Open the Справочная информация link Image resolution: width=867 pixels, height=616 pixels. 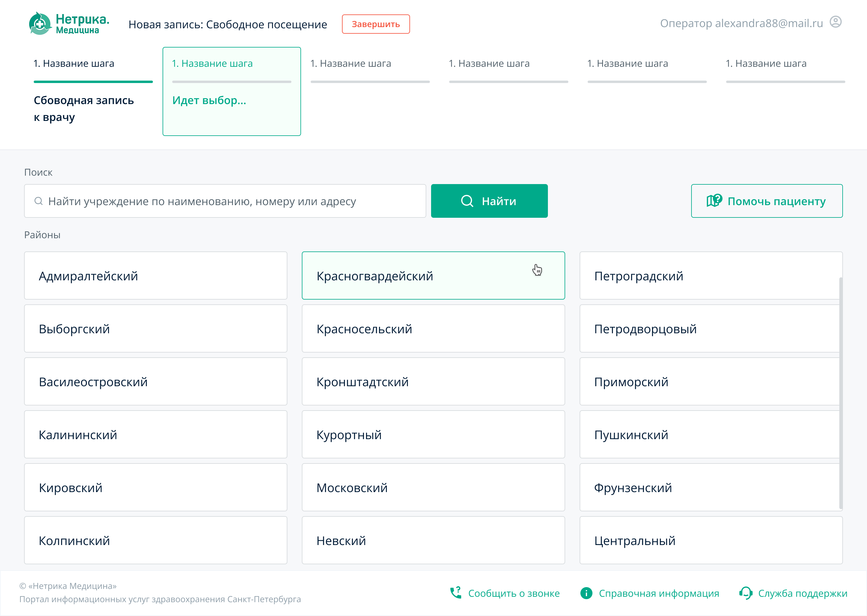pos(659,593)
